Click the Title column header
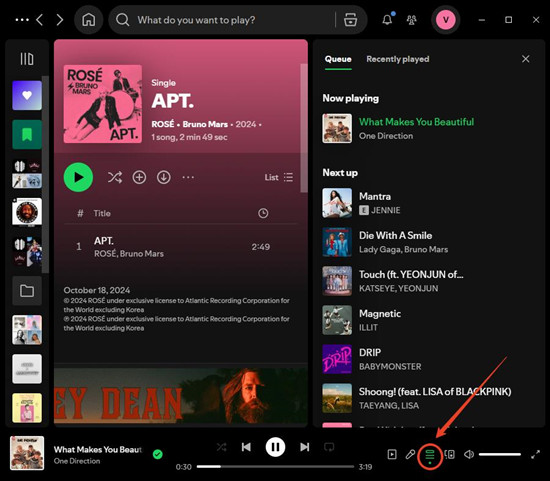550x481 pixels. click(x=102, y=213)
